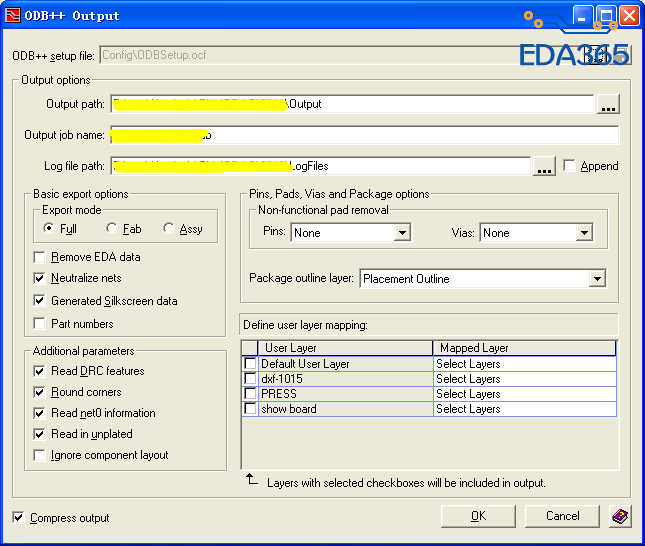Image resolution: width=645 pixels, height=546 pixels.
Task: Click the ODB++ setup file field
Action: coord(341,55)
